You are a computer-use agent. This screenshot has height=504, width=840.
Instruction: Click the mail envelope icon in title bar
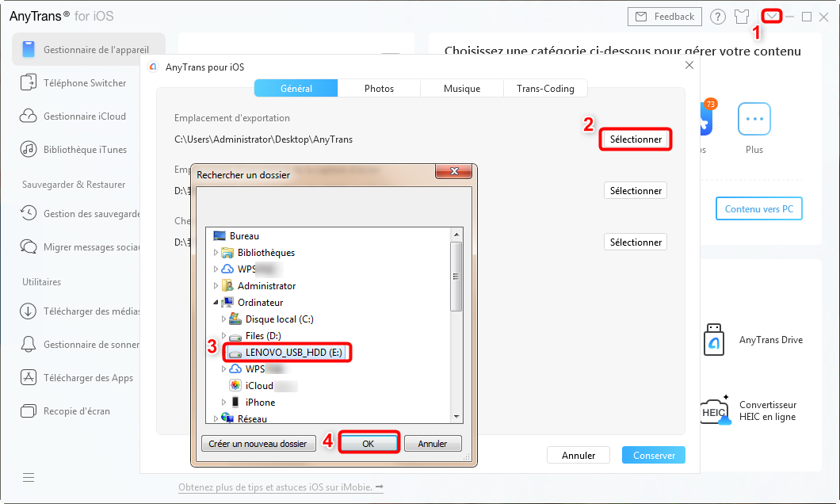coord(771,16)
